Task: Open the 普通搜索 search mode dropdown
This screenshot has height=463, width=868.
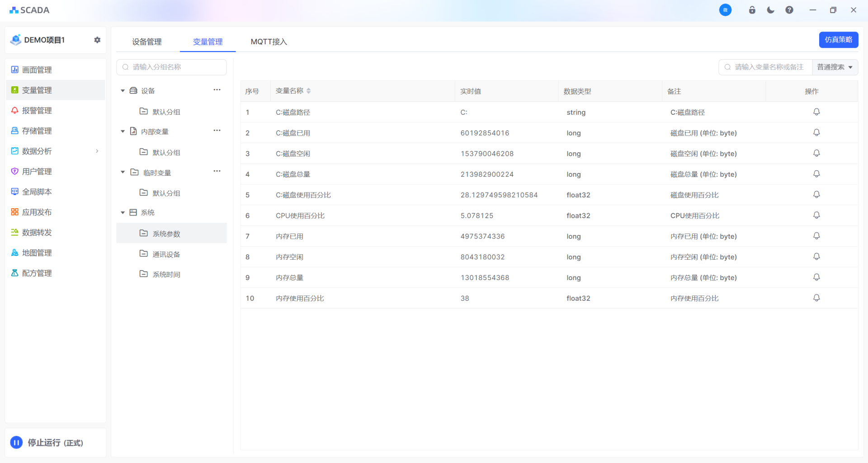Action: click(x=835, y=67)
